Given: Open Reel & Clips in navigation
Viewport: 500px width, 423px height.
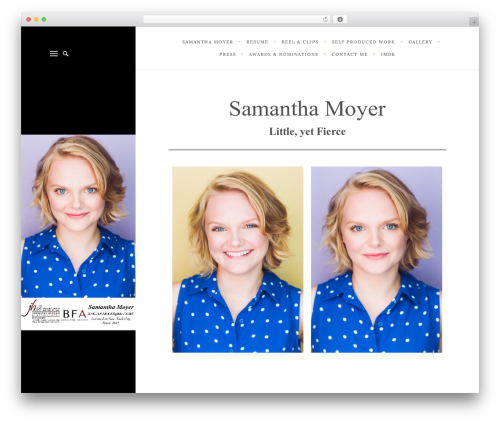Looking at the screenshot, I should click(x=300, y=42).
